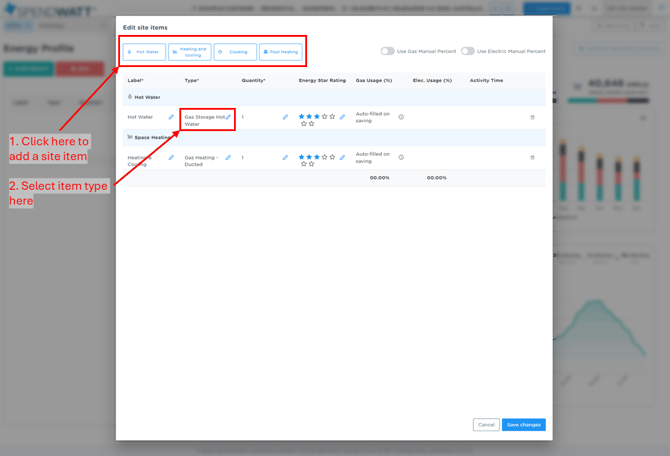
Task: Edit Gas Storage Hot Water type
Action: [x=228, y=117]
